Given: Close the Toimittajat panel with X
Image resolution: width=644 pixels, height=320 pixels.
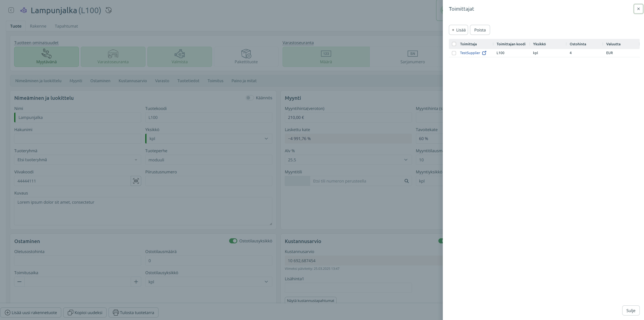Looking at the screenshot, I should point(638,9).
